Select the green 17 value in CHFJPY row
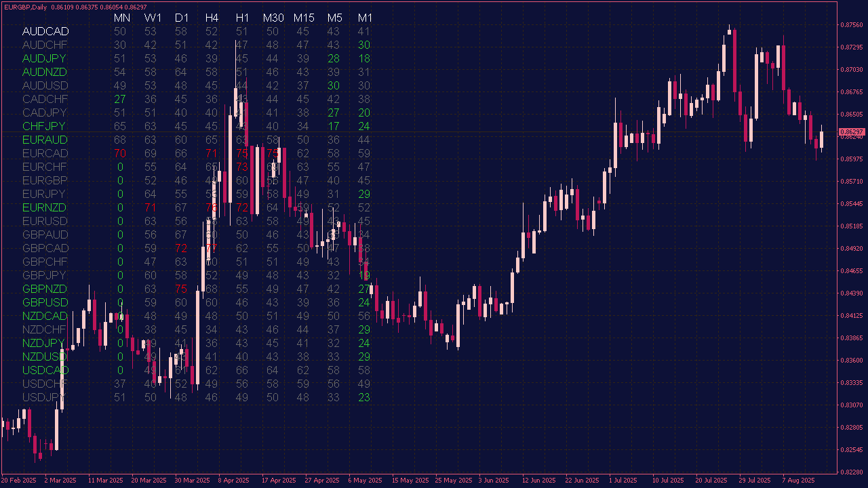868x488 pixels. [333, 126]
